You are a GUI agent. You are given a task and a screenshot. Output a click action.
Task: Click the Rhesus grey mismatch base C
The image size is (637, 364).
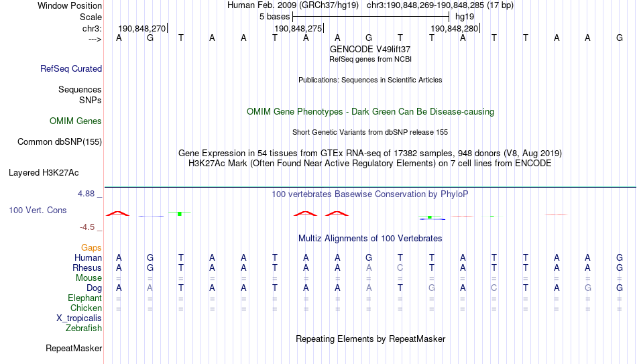pyautogui.click(x=400, y=268)
